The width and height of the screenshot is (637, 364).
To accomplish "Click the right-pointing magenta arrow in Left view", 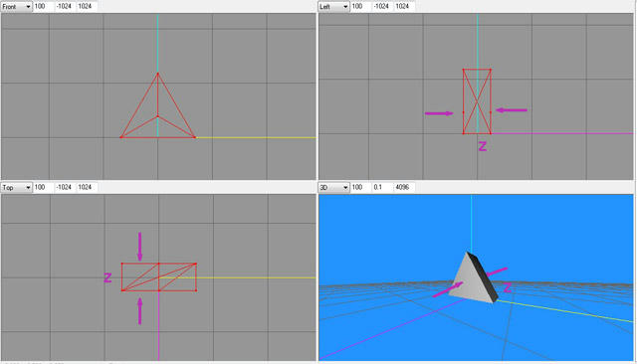I will tap(439, 113).
